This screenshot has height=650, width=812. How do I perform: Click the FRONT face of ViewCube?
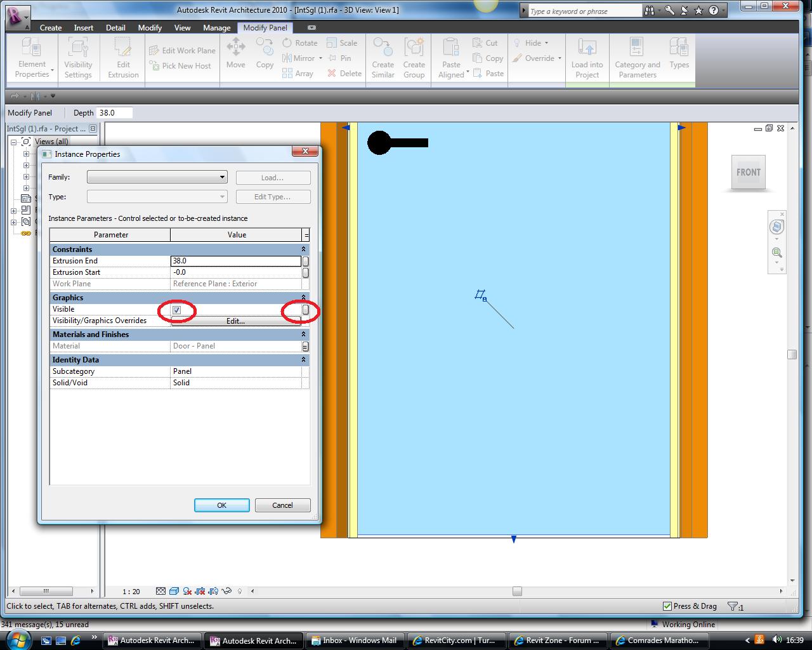(x=749, y=172)
